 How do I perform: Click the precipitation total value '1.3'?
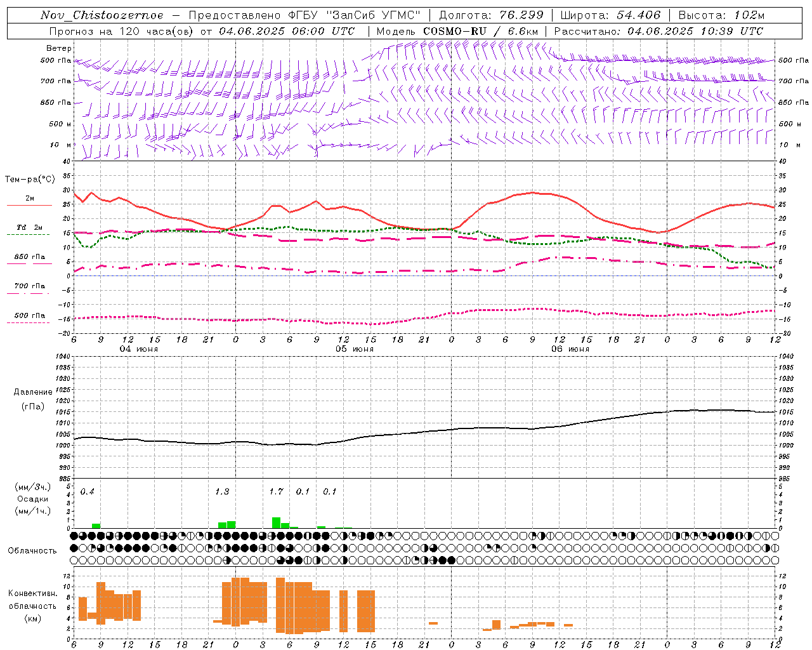click(222, 492)
